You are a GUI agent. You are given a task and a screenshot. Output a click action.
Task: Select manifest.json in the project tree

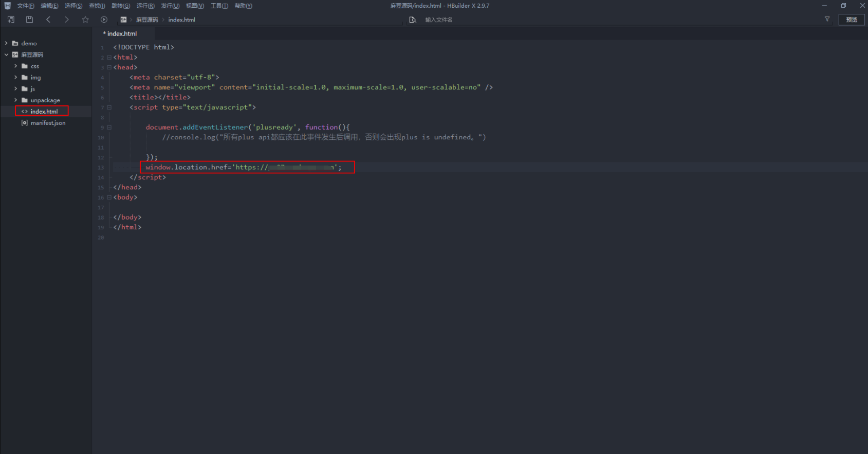pyautogui.click(x=48, y=123)
